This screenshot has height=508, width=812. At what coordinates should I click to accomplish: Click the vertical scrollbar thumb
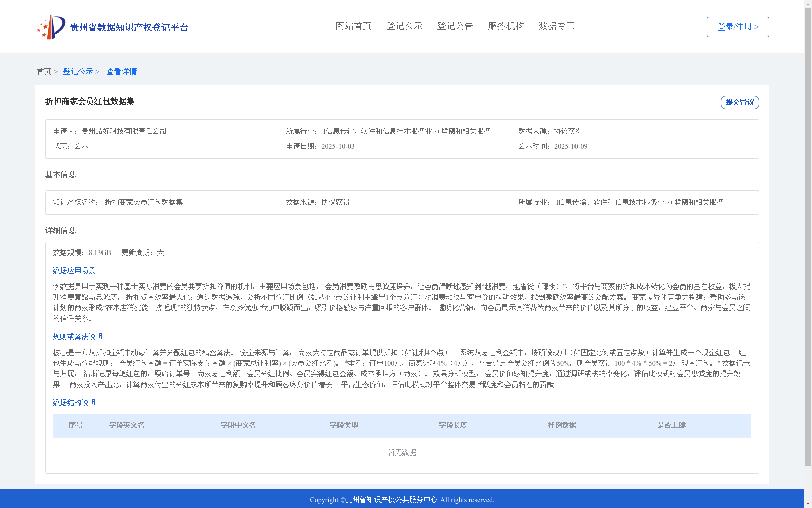(x=808, y=236)
